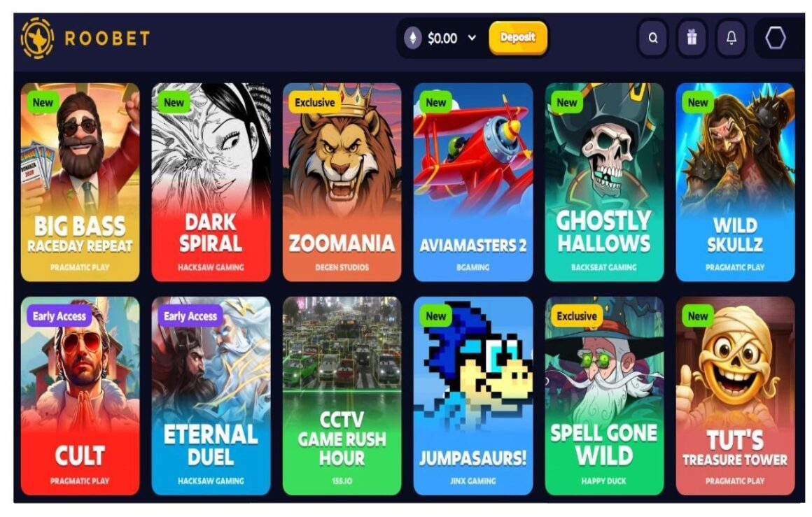Screen dimensions: 812x517
Task: Open the exclusive Zoomania game tile
Action: click(342, 182)
